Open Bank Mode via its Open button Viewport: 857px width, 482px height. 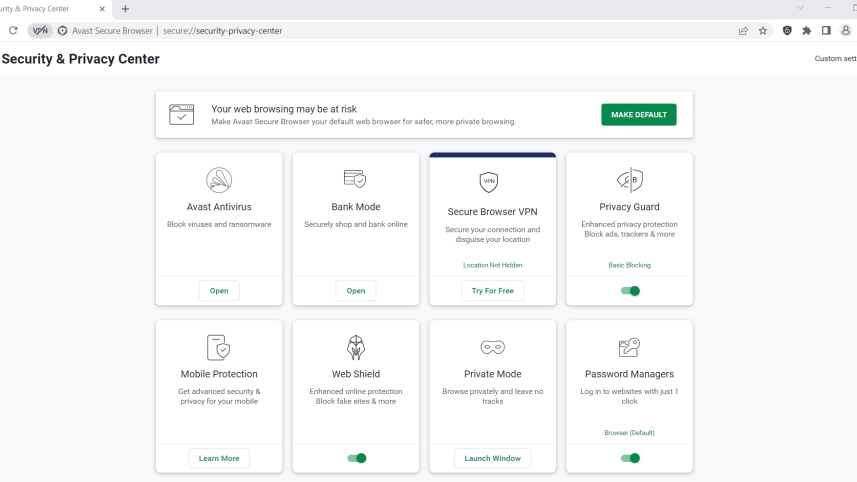click(x=356, y=291)
